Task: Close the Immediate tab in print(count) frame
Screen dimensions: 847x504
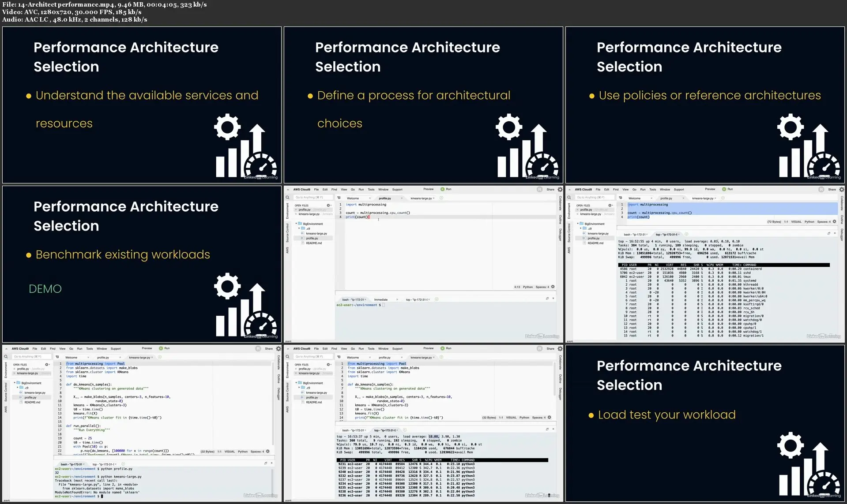Action: click(x=397, y=300)
